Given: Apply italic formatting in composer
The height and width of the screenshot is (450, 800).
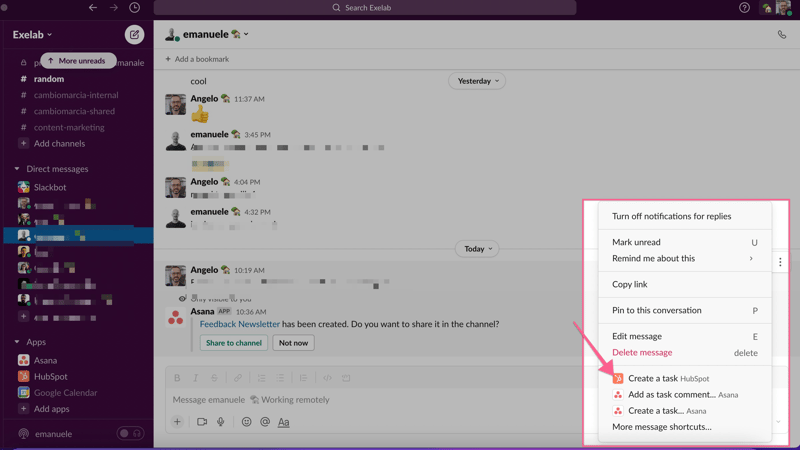Looking at the screenshot, I should tap(195, 378).
